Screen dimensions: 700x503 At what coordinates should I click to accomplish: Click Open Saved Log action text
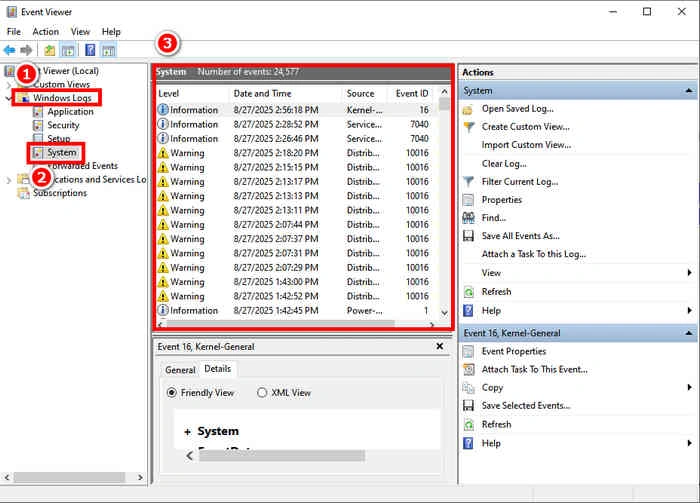(518, 109)
